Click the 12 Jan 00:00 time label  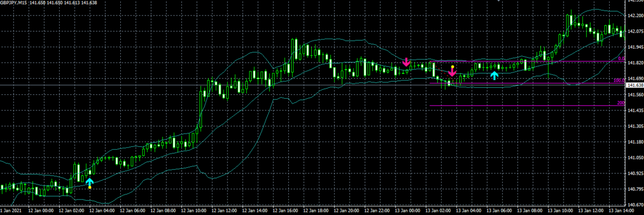coord(41,211)
